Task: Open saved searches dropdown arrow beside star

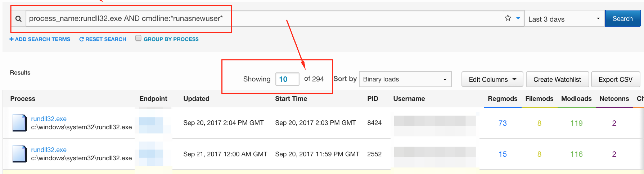Action: pyautogui.click(x=518, y=18)
